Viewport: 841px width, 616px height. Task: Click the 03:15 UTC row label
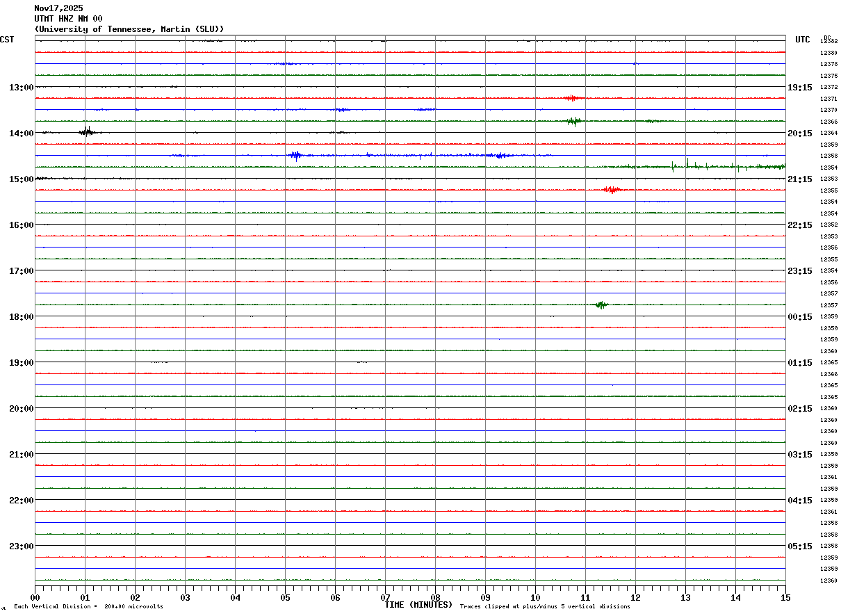799,455
